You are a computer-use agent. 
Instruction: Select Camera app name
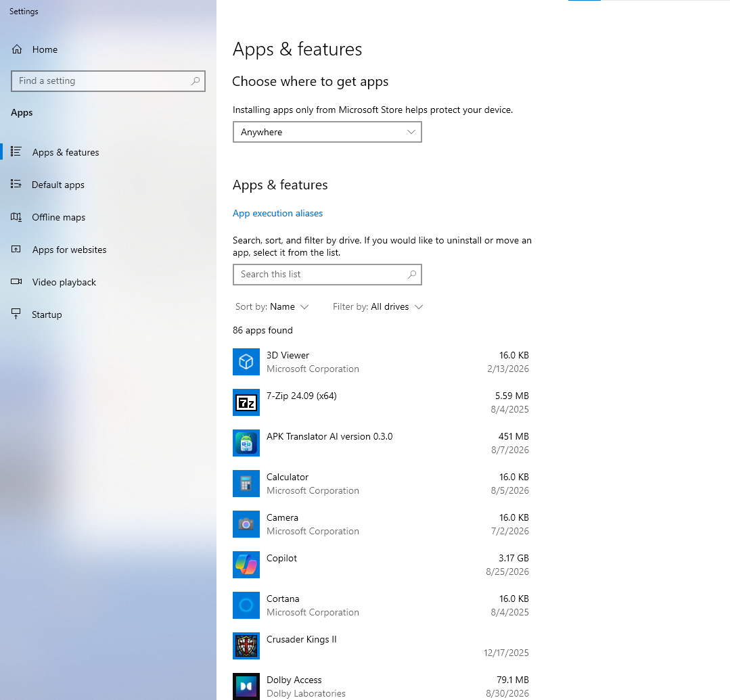282,517
